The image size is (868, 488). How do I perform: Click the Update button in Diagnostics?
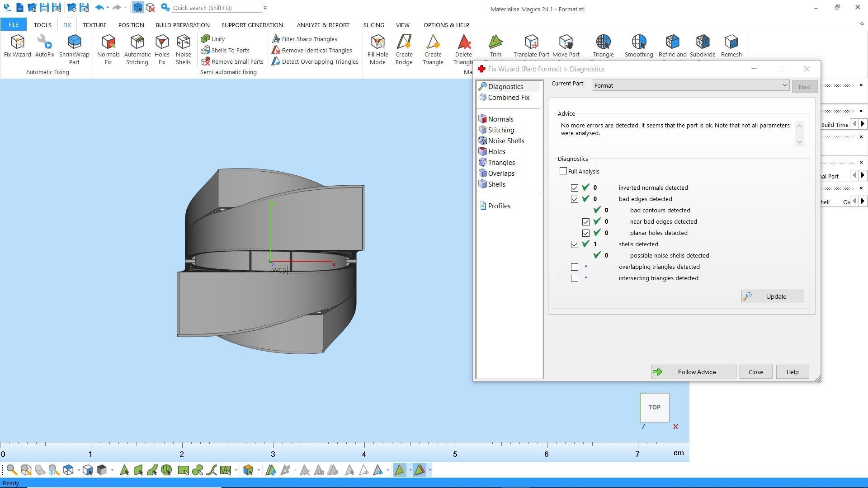pyautogui.click(x=772, y=296)
